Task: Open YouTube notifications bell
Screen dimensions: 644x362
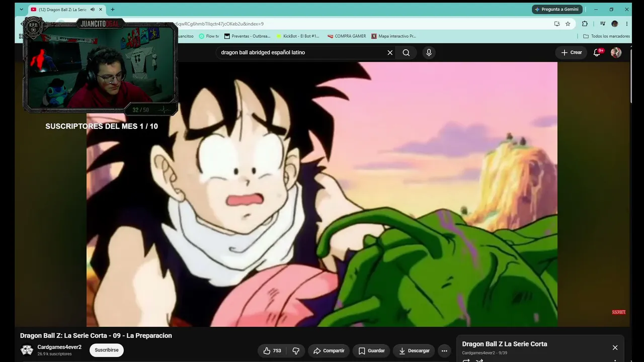Action: click(597, 52)
